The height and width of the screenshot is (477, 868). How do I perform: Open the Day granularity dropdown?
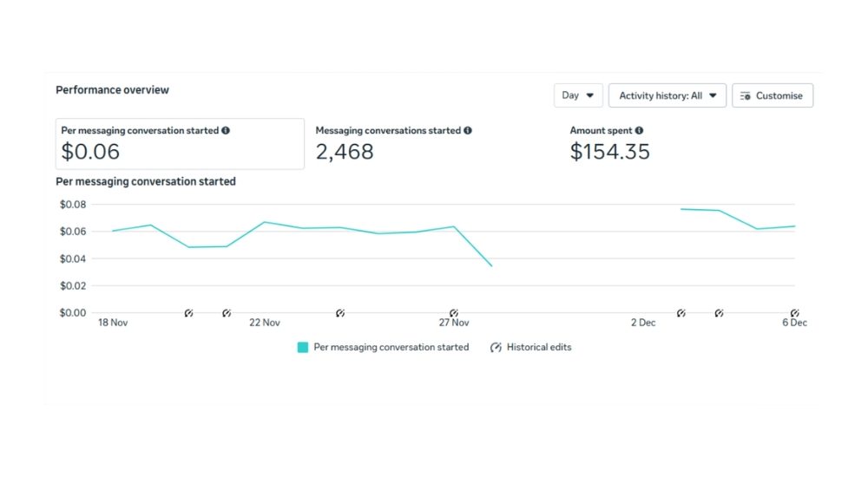click(578, 95)
